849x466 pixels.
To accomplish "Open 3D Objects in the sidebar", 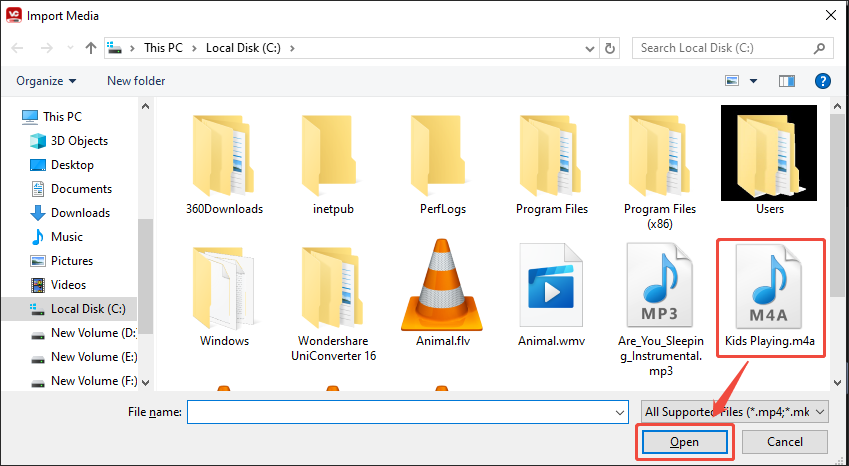I will (x=69, y=141).
